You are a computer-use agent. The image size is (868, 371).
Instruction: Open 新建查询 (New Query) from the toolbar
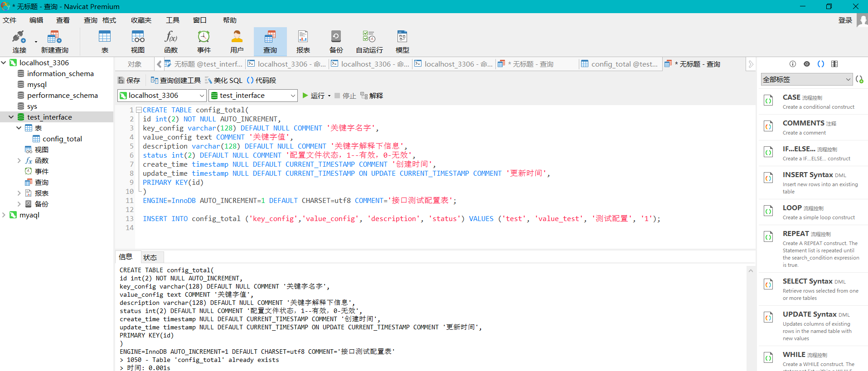[x=54, y=41]
